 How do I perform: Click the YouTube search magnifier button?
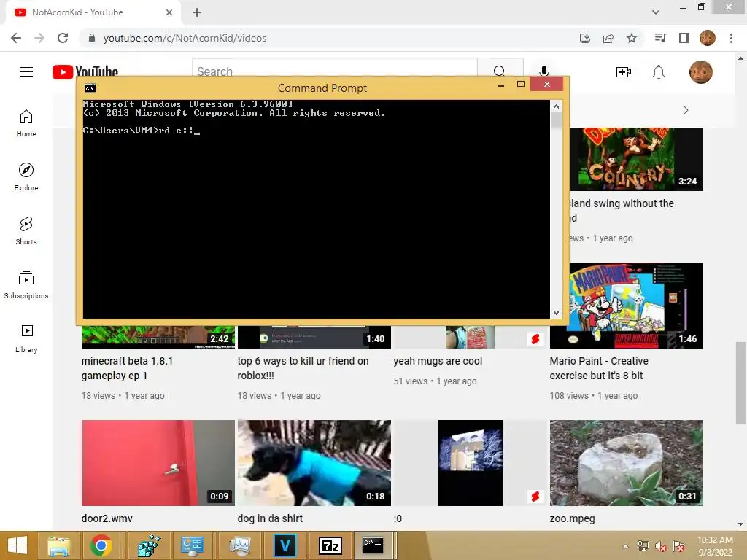500,71
